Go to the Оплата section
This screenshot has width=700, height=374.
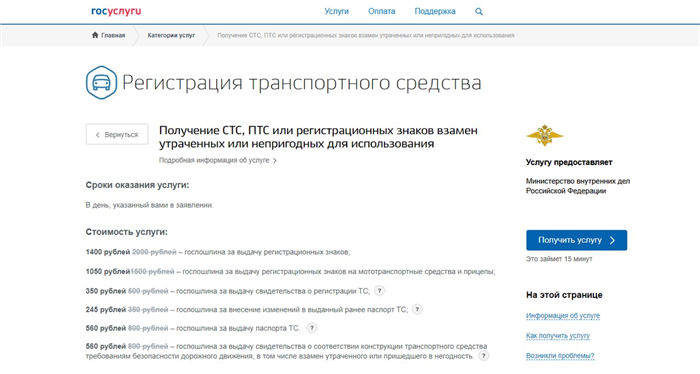(x=381, y=12)
